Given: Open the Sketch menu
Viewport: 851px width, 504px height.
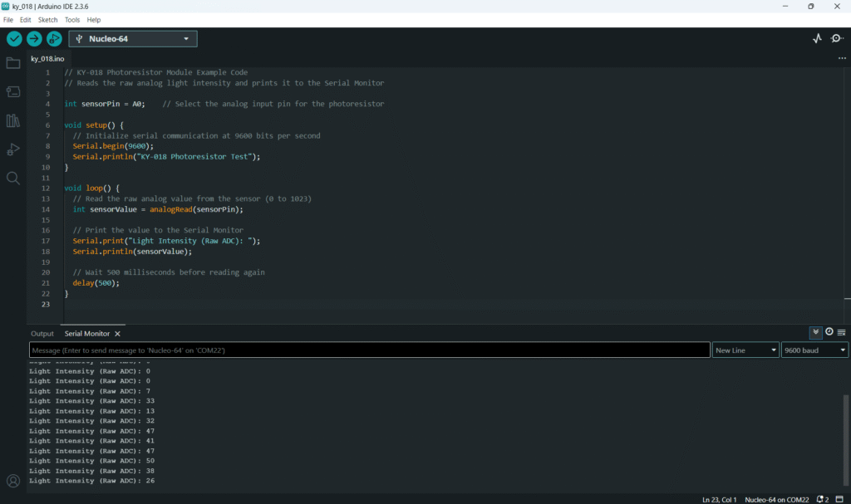Looking at the screenshot, I should (x=47, y=19).
